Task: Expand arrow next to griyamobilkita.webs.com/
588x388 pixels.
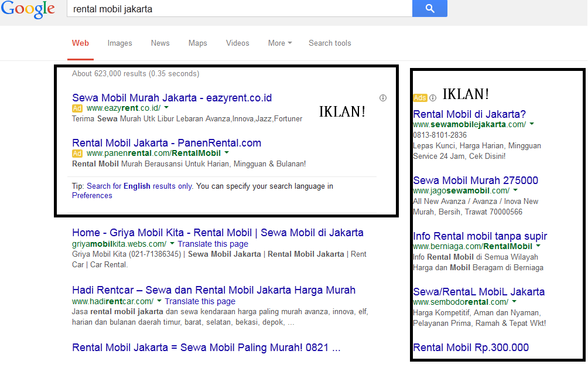Action: tap(172, 244)
